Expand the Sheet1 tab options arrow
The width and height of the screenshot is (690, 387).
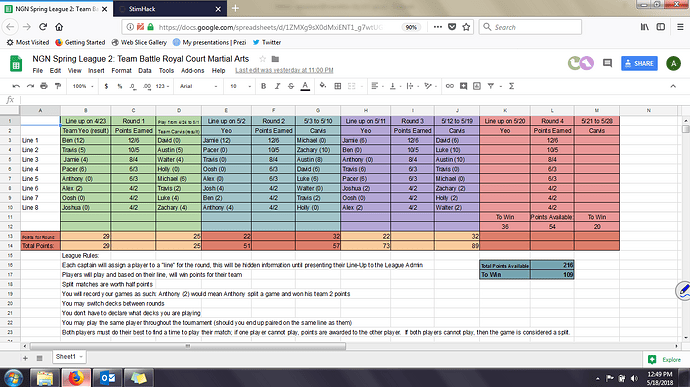coord(81,357)
